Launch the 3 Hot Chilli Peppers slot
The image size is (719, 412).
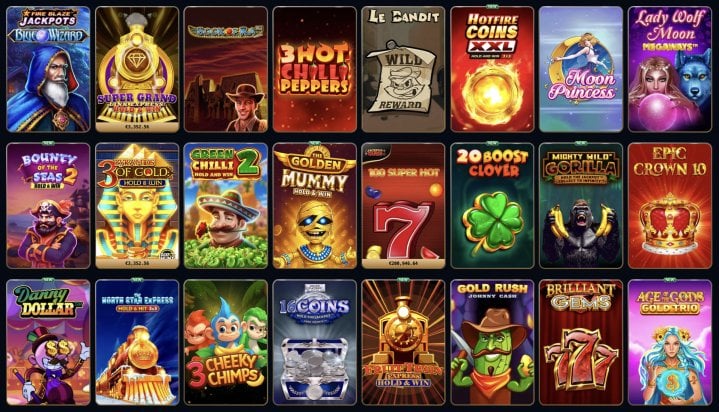tap(315, 69)
